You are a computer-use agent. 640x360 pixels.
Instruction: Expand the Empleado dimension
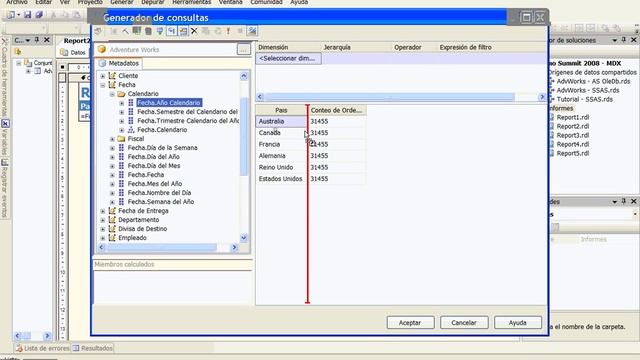pos(103,238)
